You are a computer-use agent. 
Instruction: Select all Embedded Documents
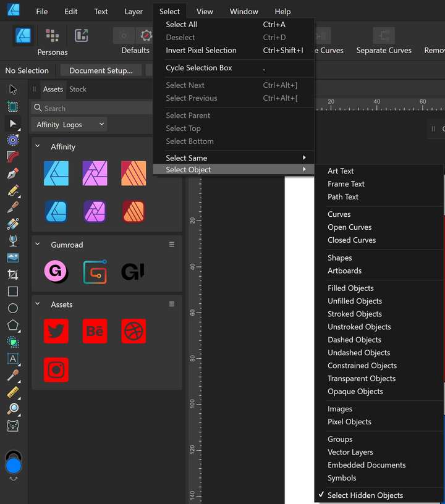pyautogui.click(x=379, y=465)
